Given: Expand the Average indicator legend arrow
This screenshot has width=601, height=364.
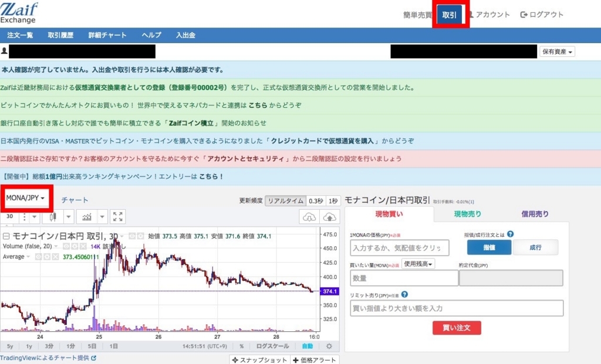Looking at the screenshot, I should click(28, 257).
